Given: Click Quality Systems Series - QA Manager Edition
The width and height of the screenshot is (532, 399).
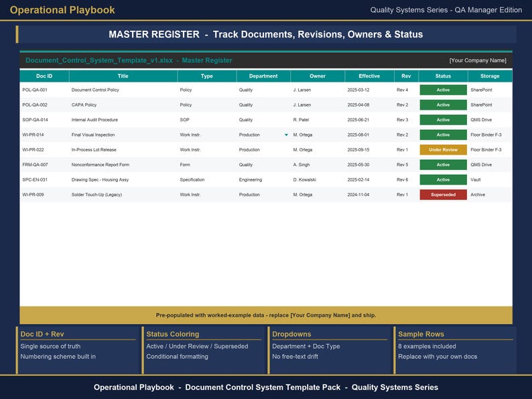Looking at the screenshot, I should coord(446,10).
